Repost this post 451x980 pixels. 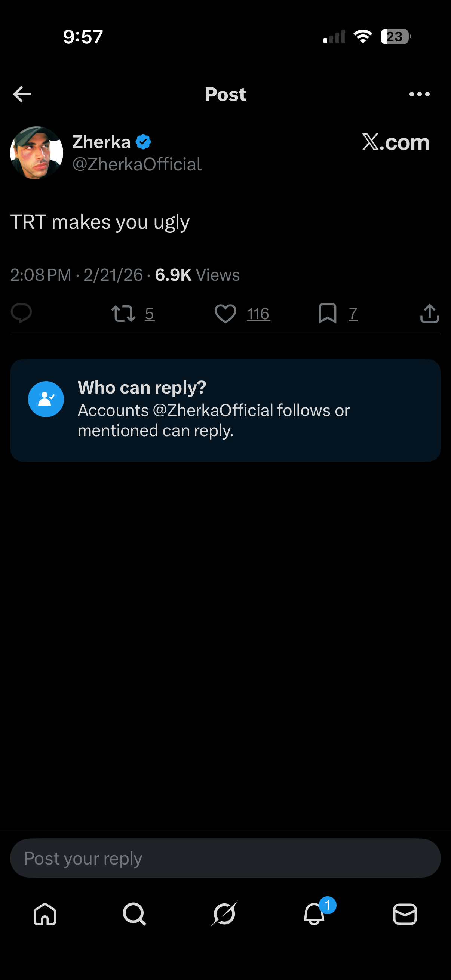(x=123, y=314)
